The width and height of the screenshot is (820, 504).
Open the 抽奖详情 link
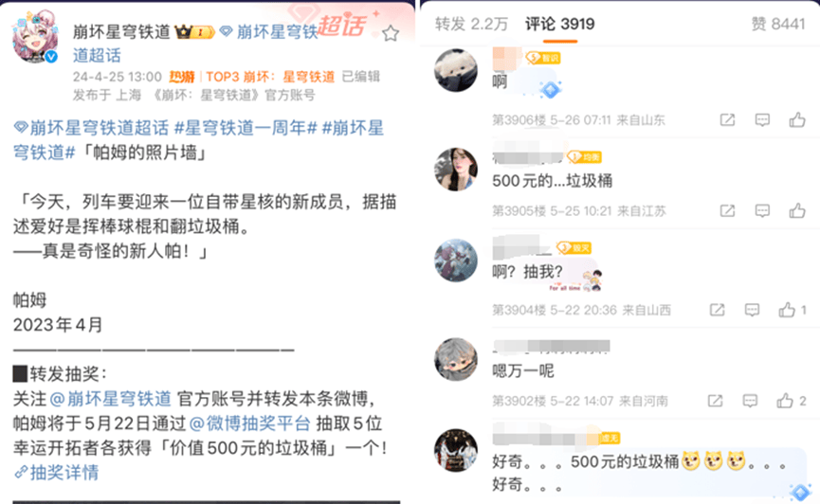click(57, 473)
